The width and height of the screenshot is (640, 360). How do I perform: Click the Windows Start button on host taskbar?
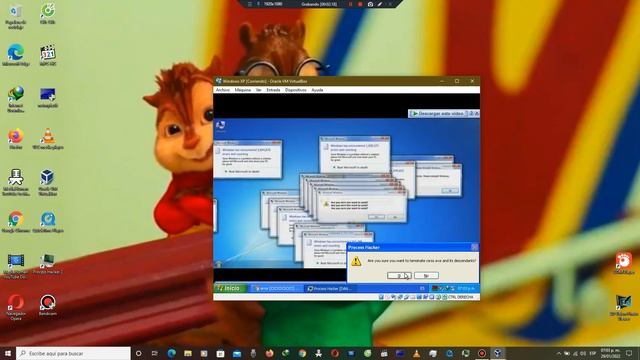coord(8,353)
